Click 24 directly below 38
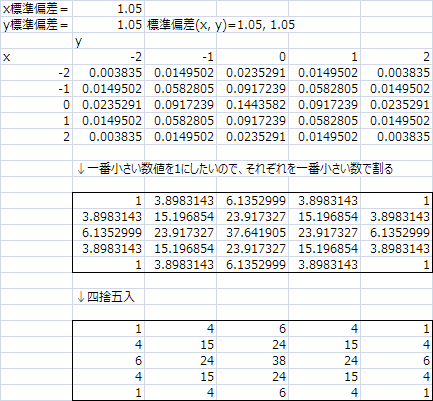This screenshot has height=401, width=433. [x=252, y=377]
